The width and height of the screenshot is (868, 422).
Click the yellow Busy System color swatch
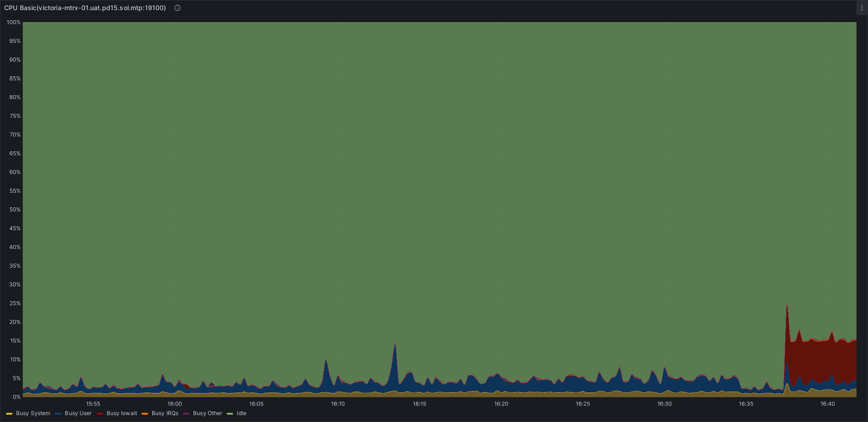tap(9, 414)
